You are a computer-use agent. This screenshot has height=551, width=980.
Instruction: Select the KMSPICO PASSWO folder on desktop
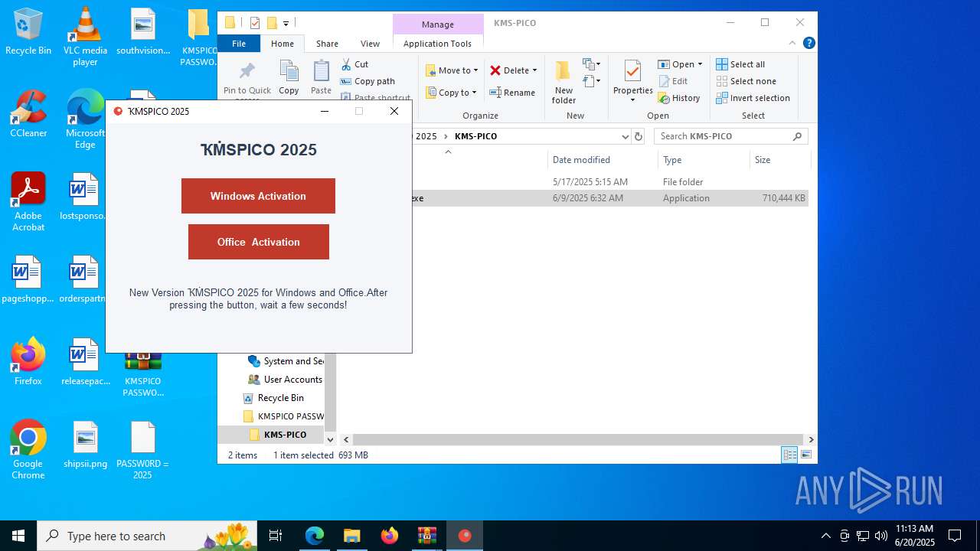[x=198, y=37]
